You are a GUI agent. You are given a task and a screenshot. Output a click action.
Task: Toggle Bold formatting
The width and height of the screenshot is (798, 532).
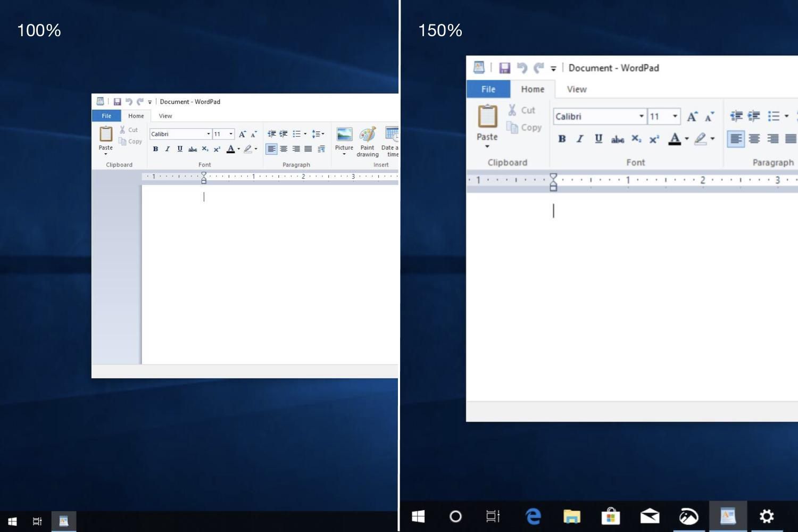point(562,139)
